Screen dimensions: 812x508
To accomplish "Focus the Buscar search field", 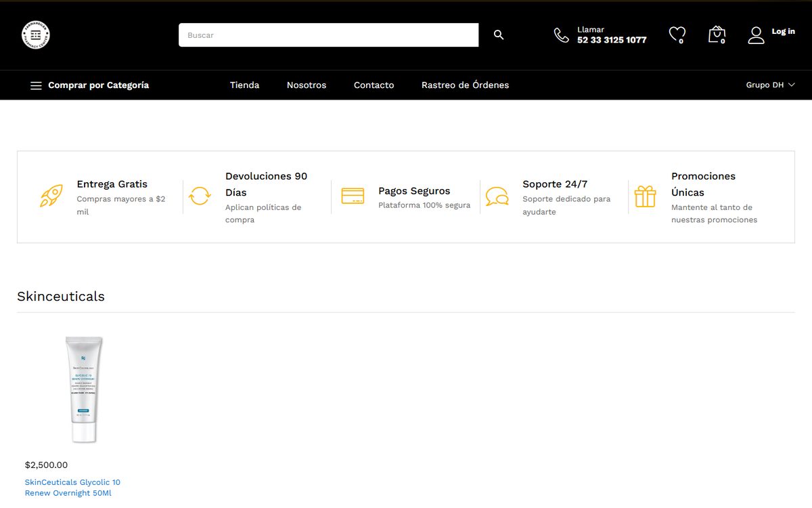I will click(328, 35).
